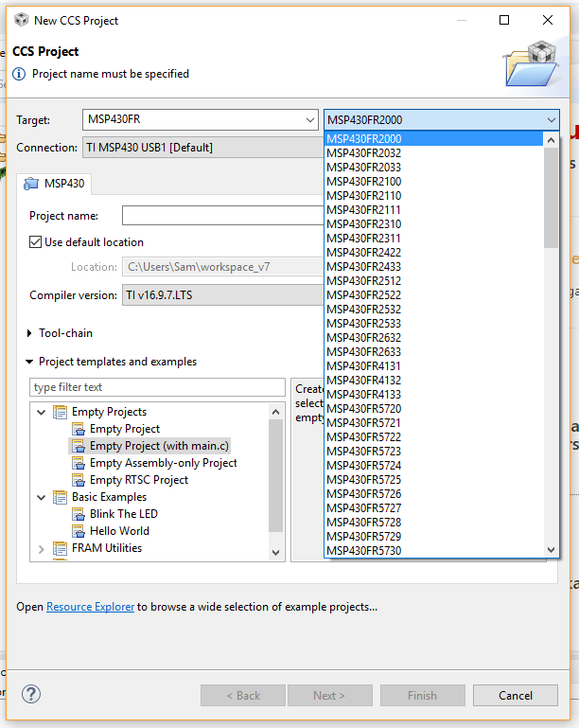Pick MSP430FR4131 from the list
This screenshot has width=579, height=728.
(x=434, y=365)
